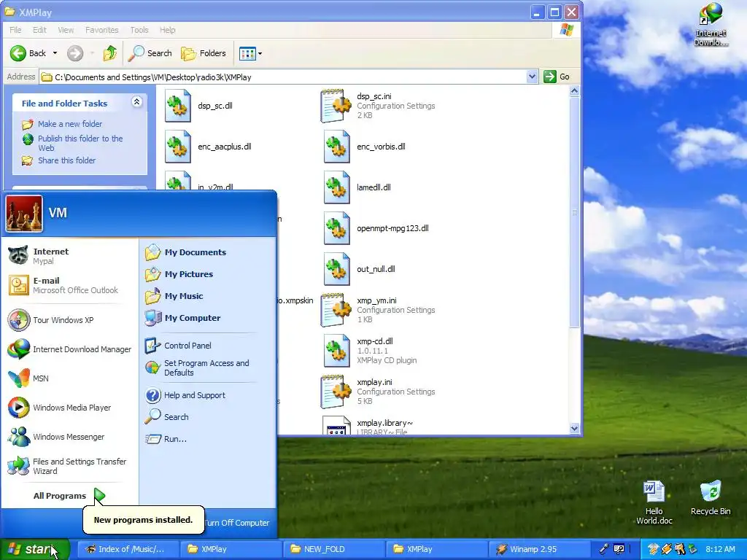Image resolution: width=747 pixels, height=560 pixels.
Task: Expand the Address bar dropdown
Action: pyautogui.click(x=532, y=77)
